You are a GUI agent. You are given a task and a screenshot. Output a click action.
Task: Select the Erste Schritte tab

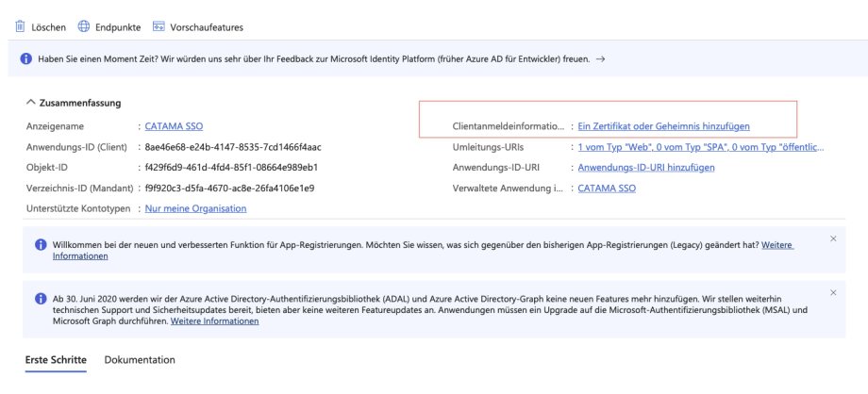[56, 360]
